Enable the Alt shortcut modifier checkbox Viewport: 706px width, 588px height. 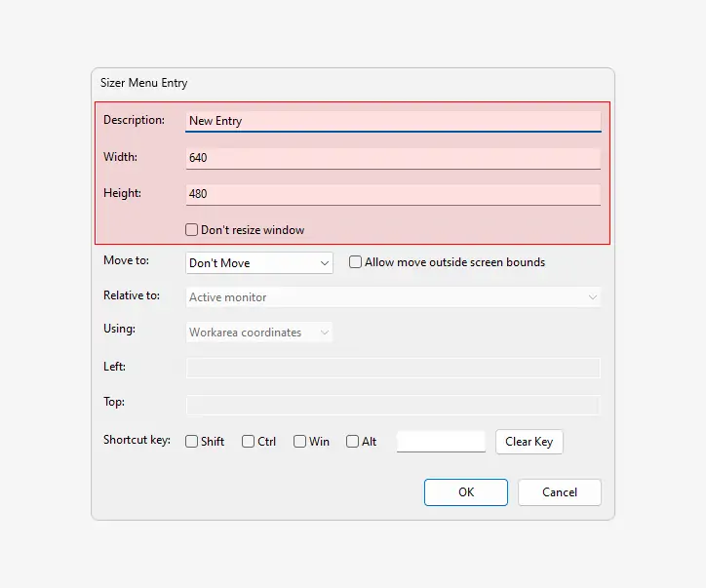[x=353, y=442]
